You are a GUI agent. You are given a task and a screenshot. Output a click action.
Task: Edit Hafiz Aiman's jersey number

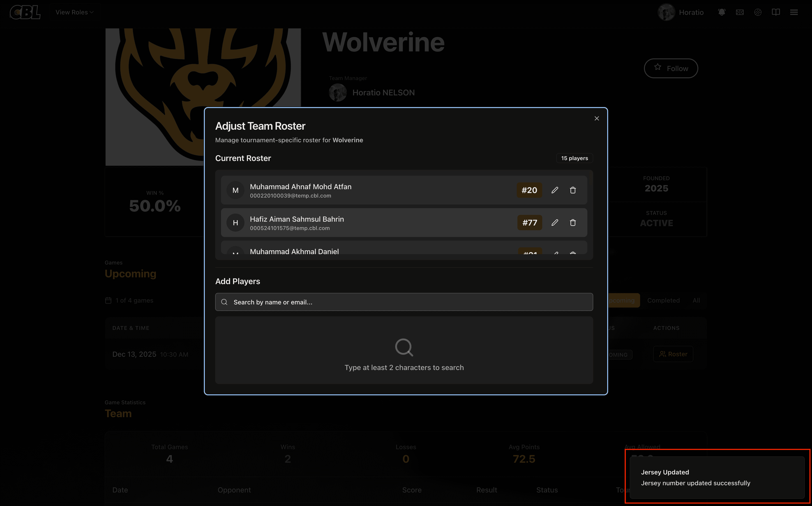coord(555,223)
